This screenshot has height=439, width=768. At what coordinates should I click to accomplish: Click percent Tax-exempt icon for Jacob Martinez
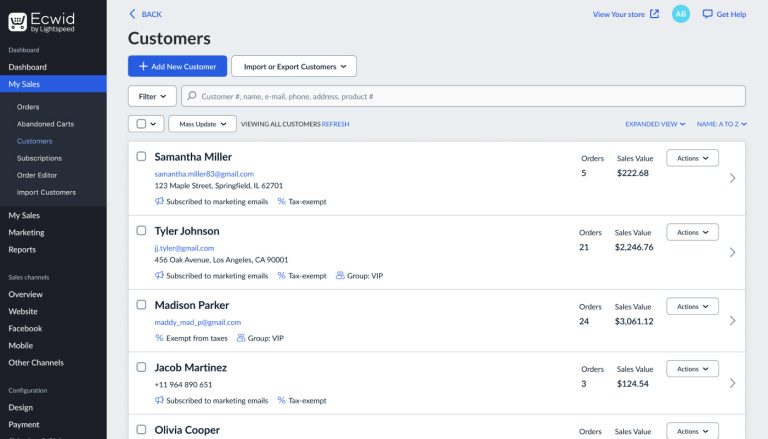(x=281, y=400)
